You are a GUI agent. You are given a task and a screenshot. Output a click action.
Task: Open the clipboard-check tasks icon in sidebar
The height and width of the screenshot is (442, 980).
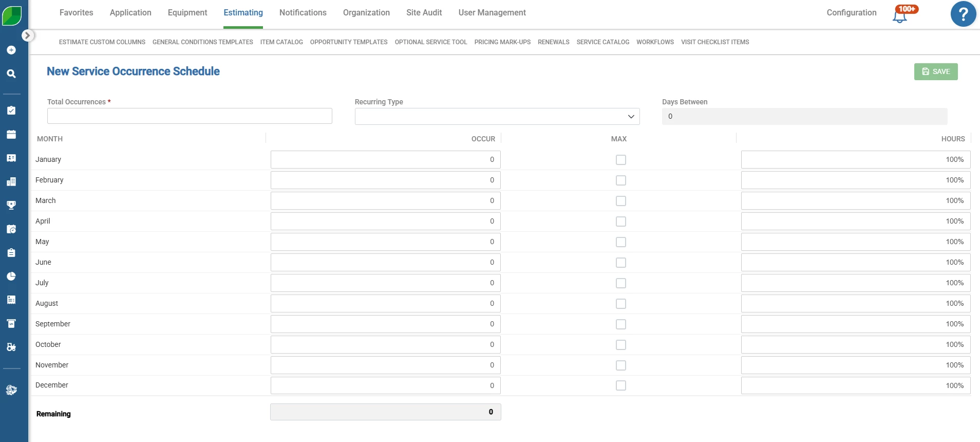[x=11, y=110]
